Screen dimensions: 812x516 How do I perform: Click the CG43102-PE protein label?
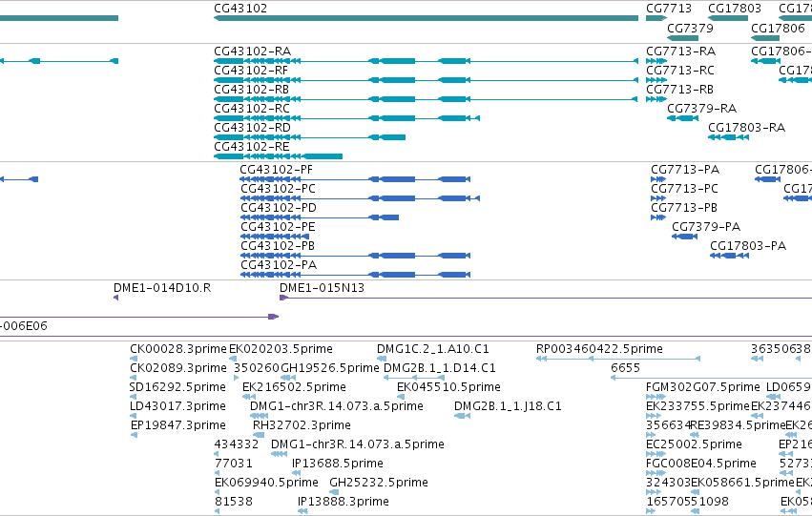pyautogui.click(x=278, y=227)
